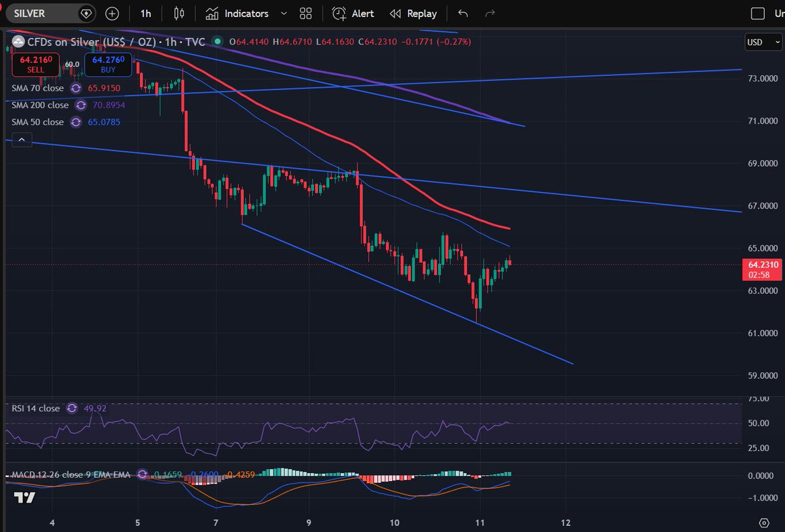Click the 61.0000 price axis label
The height and width of the screenshot is (532, 785).
tap(763, 333)
